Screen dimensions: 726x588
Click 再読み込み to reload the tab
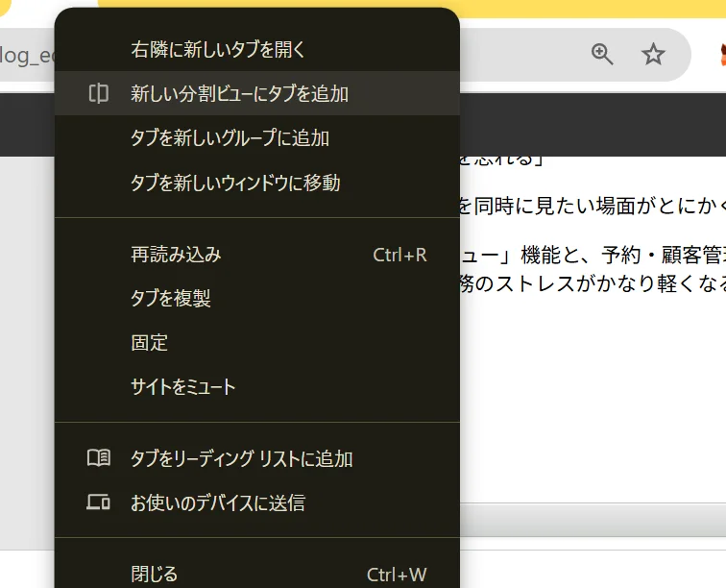[x=257, y=255]
